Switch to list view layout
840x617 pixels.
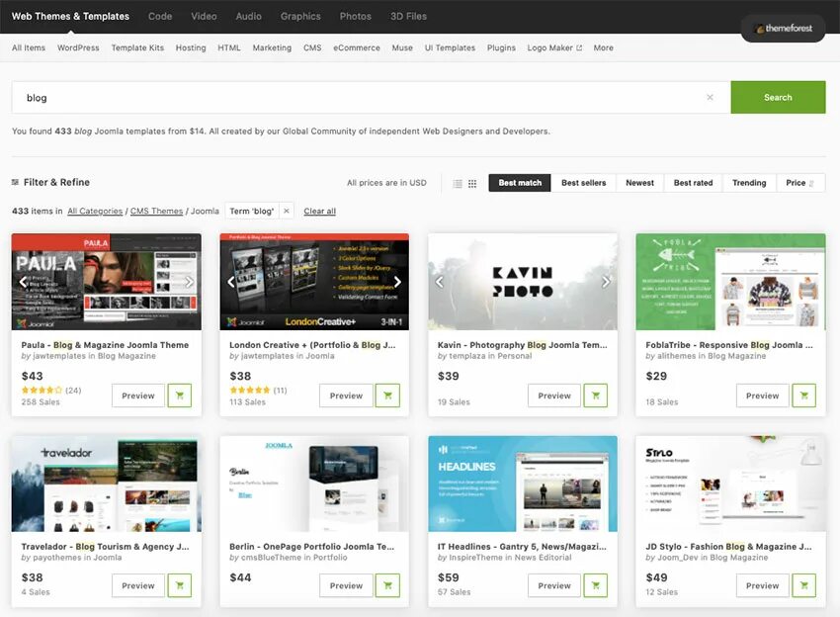tap(457, 183)
